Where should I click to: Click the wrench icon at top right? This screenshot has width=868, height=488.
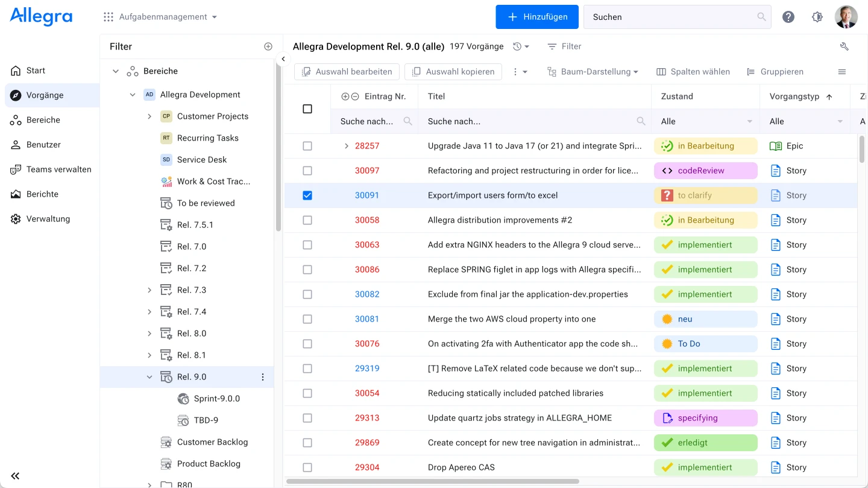(844, 46)
